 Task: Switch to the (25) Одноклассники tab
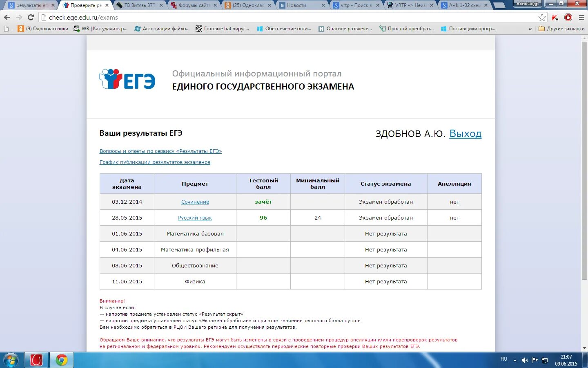248,5
